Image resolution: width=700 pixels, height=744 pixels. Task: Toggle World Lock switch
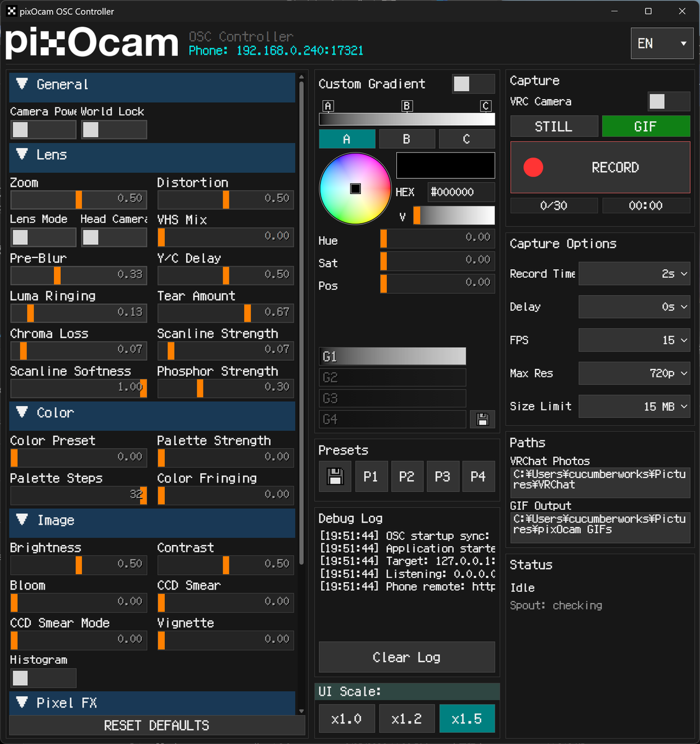[x=114, y=130]
